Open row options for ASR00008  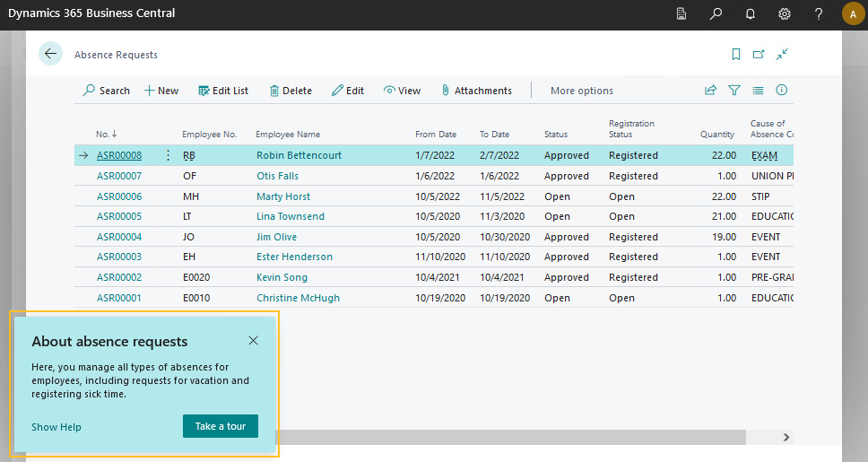tap(168, 155)
